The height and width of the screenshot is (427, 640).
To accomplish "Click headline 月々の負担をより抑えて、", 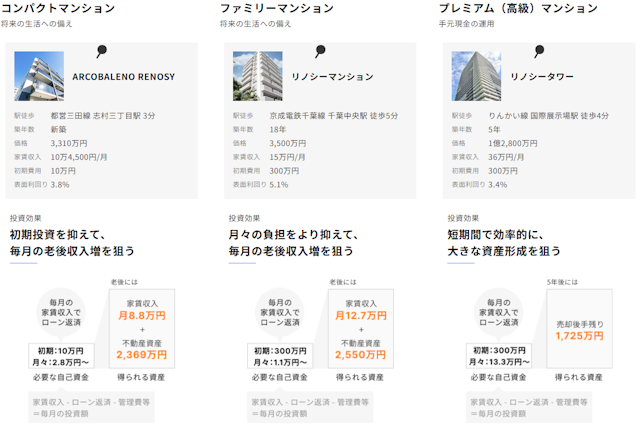I will (x=293, y=235).
